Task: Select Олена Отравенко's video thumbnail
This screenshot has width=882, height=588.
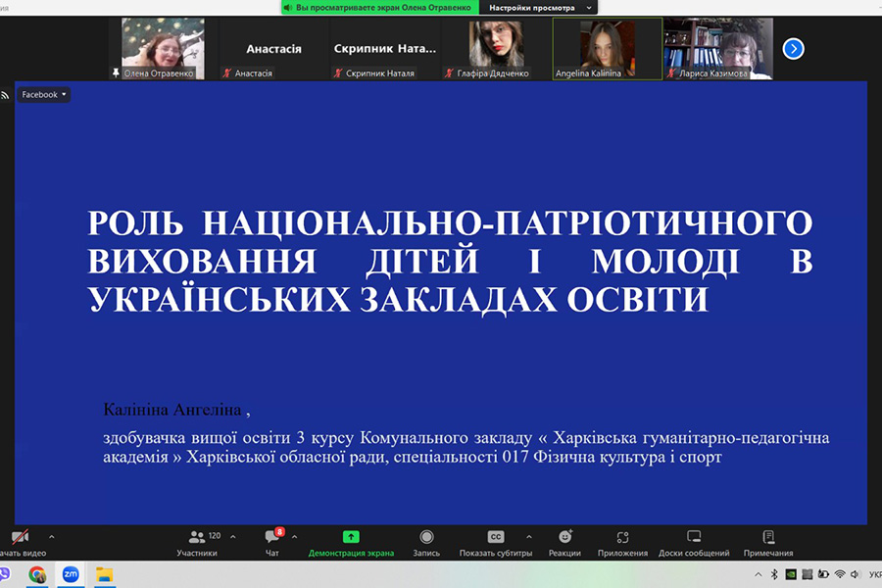Action: pyautogui.click(x=162, y=46)
